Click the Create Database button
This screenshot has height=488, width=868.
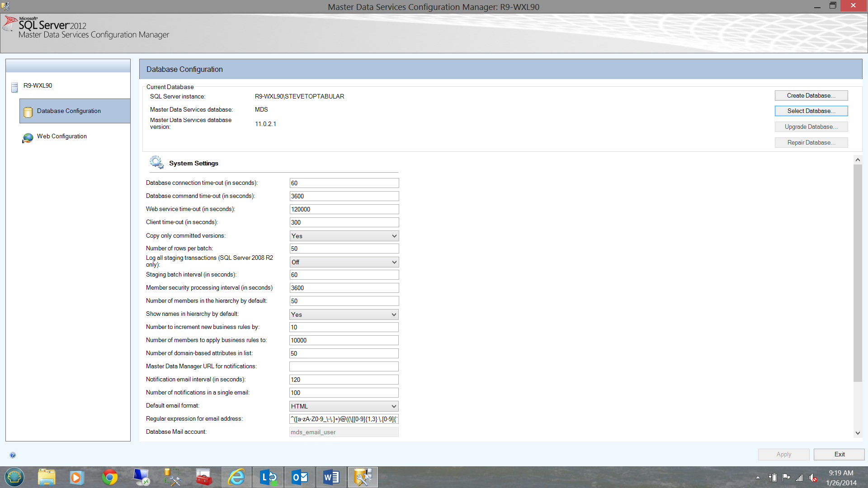(811, 96)
